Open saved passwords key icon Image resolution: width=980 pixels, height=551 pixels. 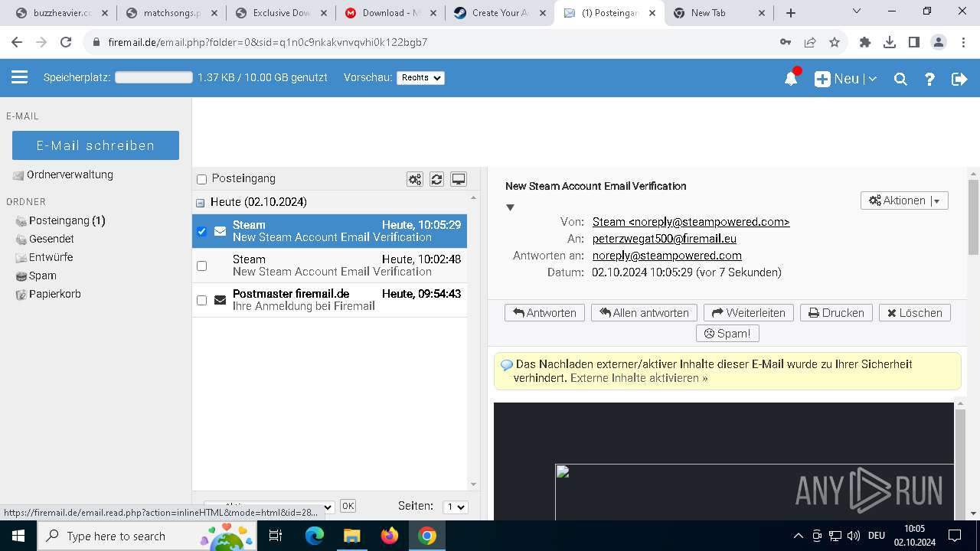[786, 43]
